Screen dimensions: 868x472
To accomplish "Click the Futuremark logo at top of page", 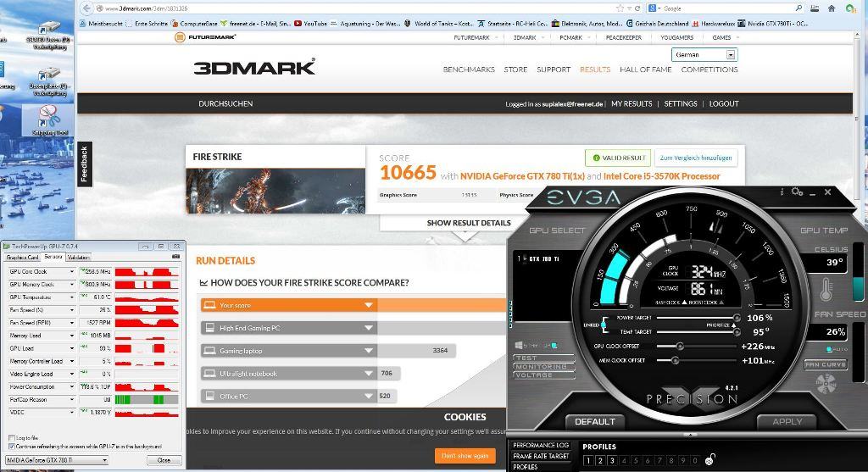I will [205, 37].
